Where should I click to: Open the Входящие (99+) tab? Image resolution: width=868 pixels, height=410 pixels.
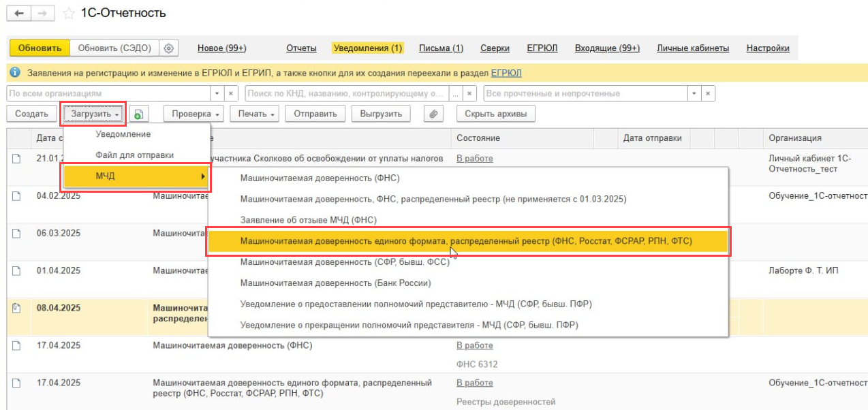(x=606, y=48)
